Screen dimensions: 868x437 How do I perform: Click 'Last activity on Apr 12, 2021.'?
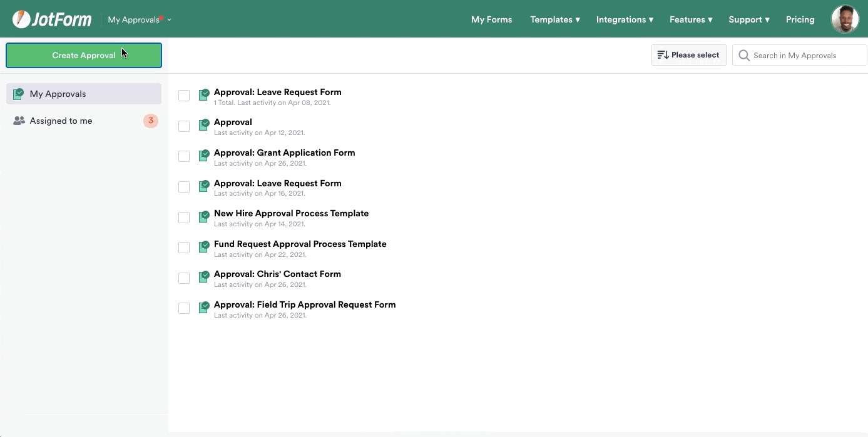coord(260,133)
